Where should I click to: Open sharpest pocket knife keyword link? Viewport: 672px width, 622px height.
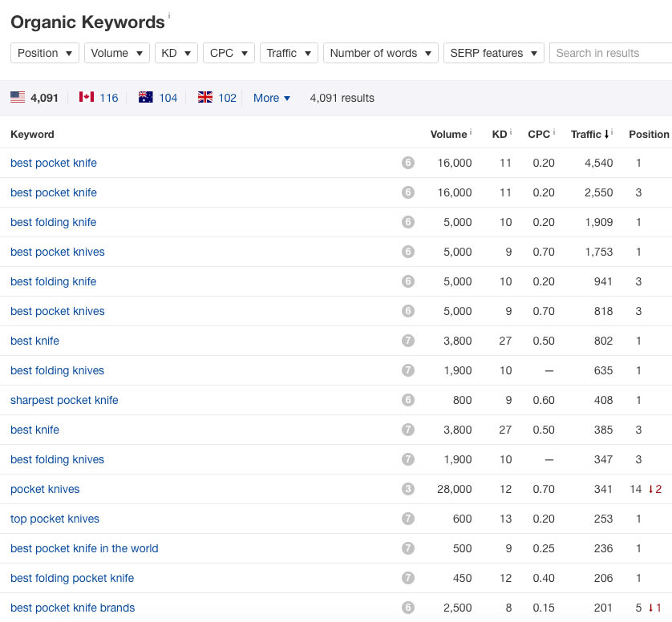[64, 400]
